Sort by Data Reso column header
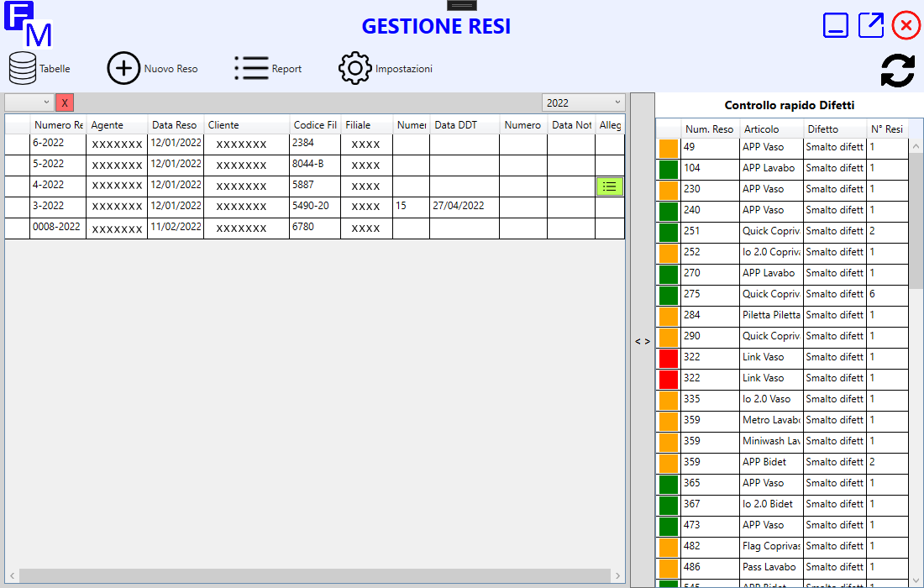This screenshot has width=924, height=588. click(x=175, y=125)
